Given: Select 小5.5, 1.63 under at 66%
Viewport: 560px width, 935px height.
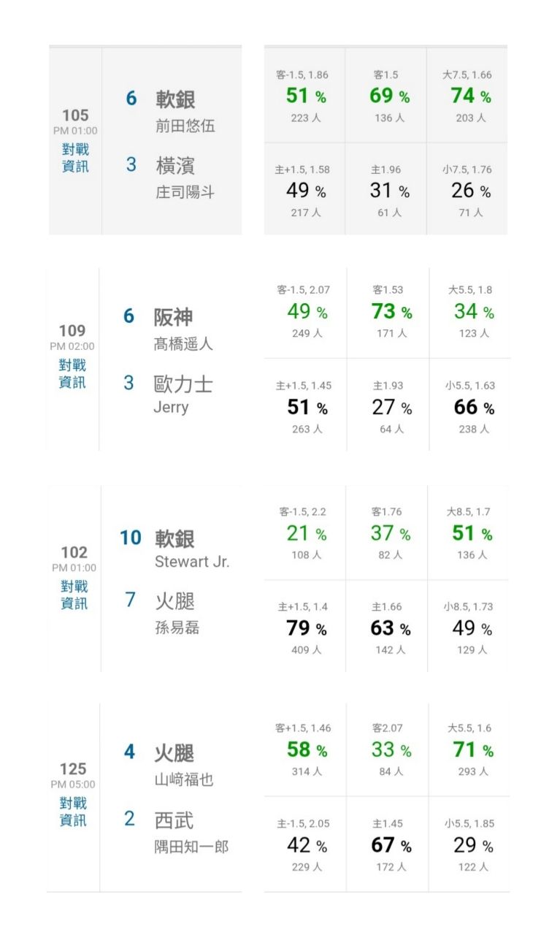Looking at the screenshot, I should click(x=469, y=406).
